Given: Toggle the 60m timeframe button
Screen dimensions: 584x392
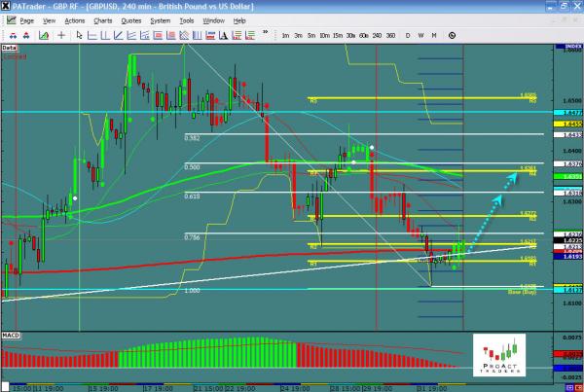Looking at the screenshot, I should 363,34.
